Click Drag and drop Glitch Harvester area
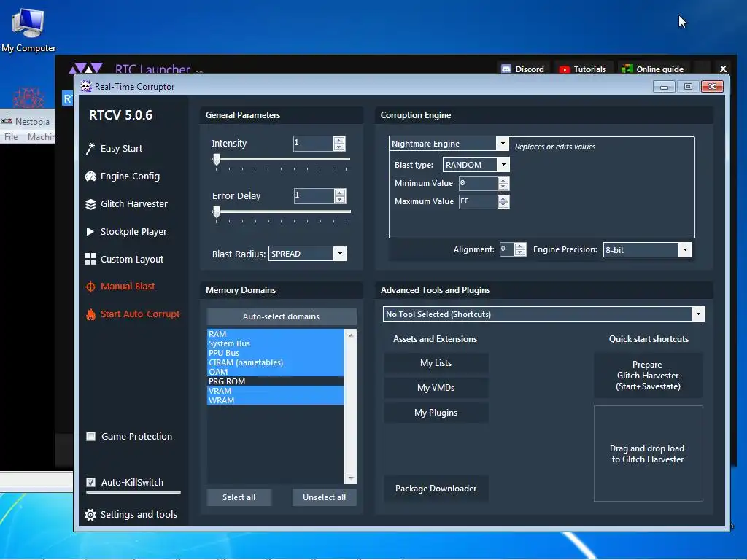The image size is (747, 560). (648, 454)
